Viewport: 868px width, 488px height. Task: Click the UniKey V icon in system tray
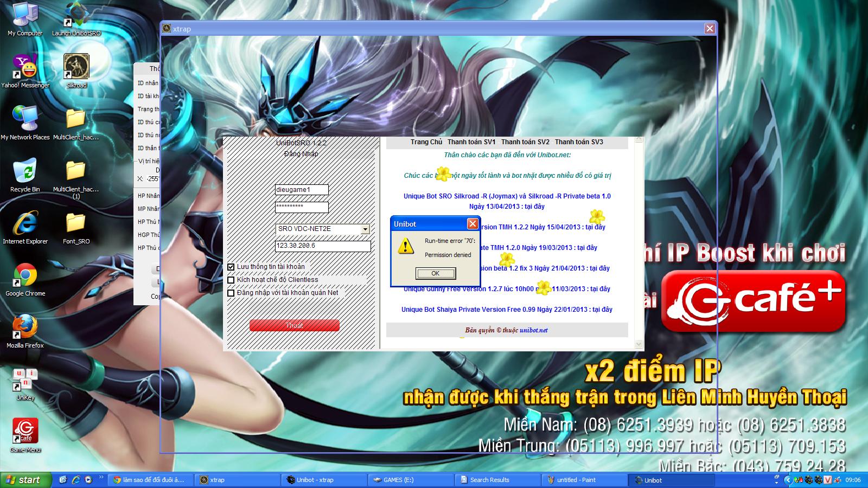point(828,480)
